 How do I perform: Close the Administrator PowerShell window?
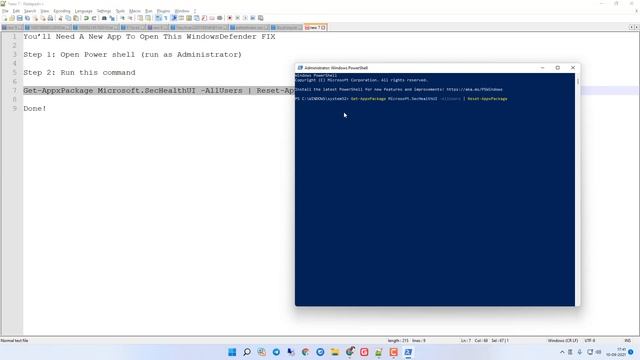coord(573,68)
